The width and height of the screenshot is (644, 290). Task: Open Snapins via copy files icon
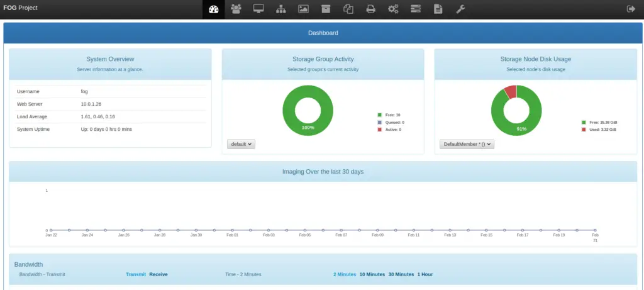point(348,9)
